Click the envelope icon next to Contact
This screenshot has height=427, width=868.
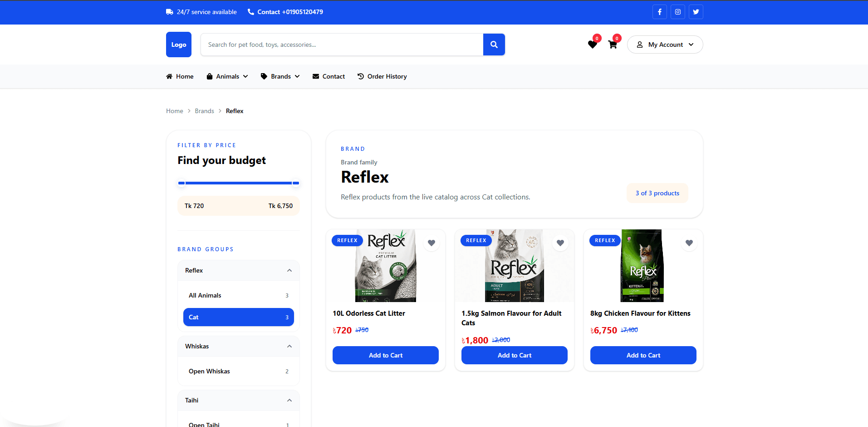[316, 76]
